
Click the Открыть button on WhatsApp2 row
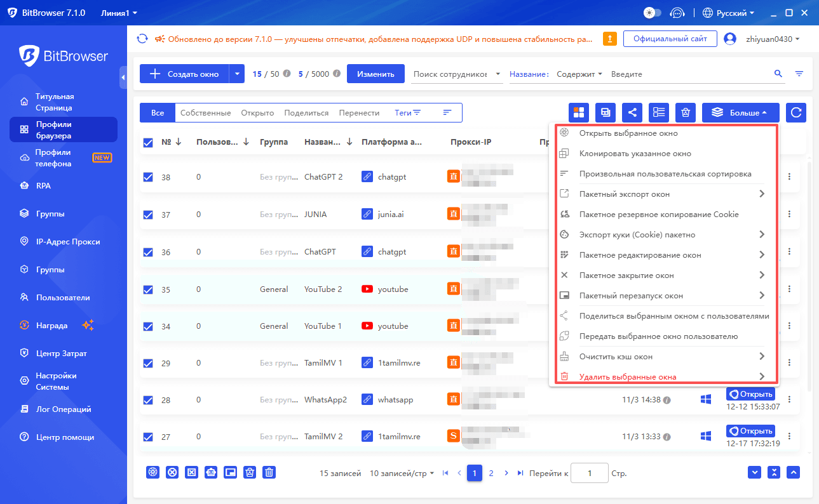pos(750,394)
